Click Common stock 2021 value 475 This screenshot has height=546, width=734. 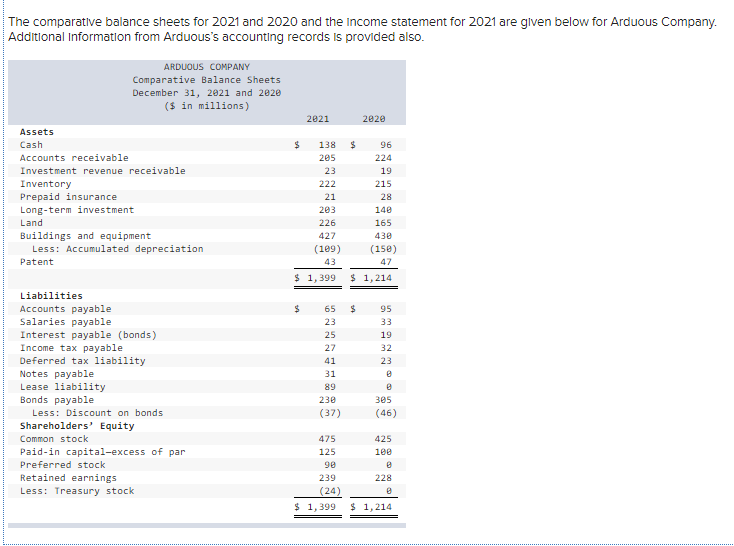327,439
